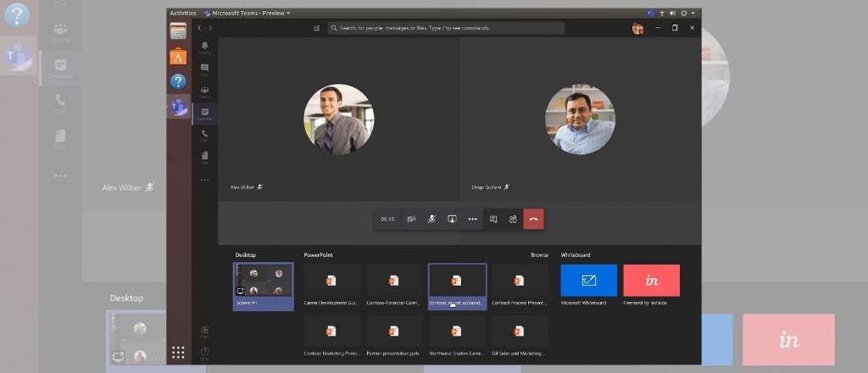Browse for a PowerPoint file
Image resolution: width=868 pixels, height=373 pixels.
pos(539,255)
